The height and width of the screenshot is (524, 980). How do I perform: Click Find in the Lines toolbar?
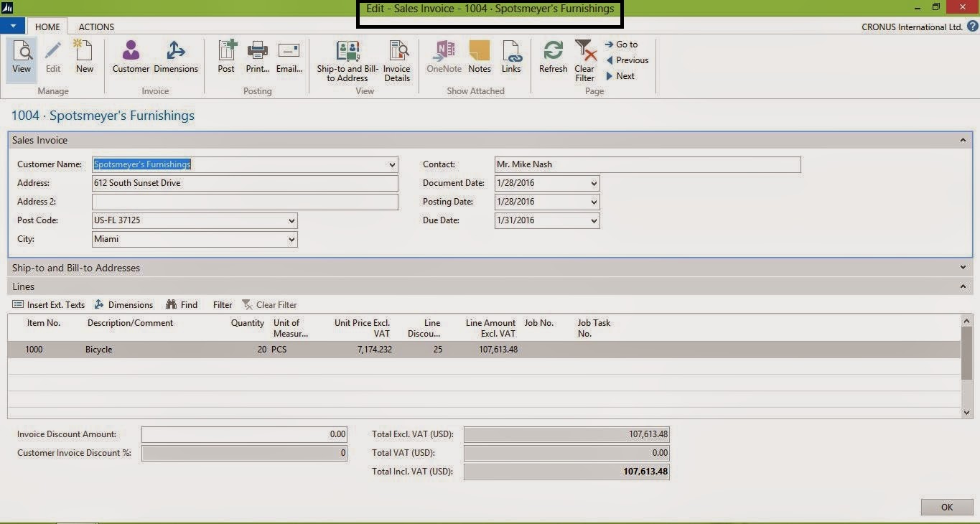point(182,305)
